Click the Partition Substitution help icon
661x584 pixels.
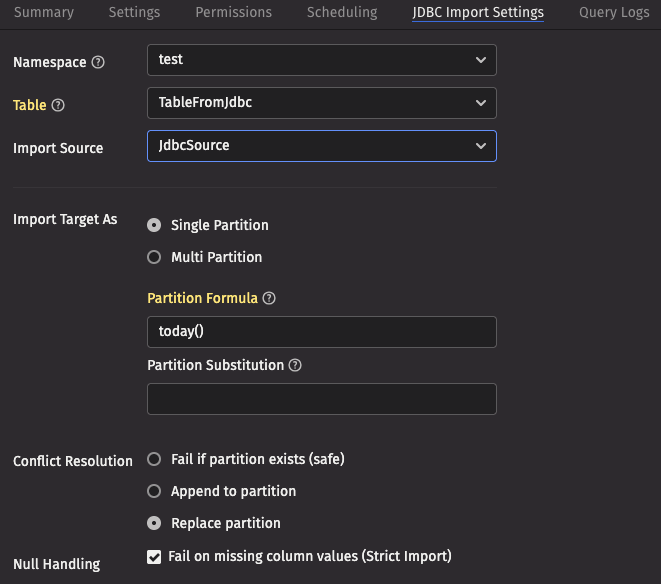295,365
